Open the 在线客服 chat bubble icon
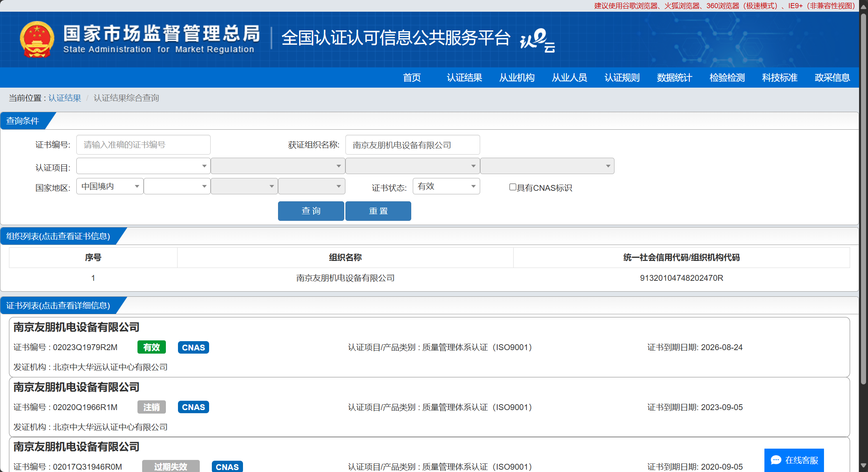 pyautogui.click(x=776, y=460)
